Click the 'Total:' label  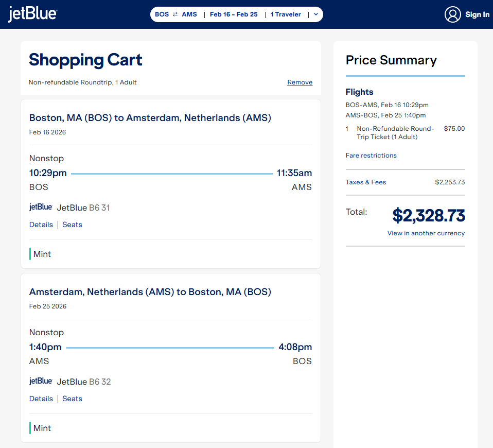[x=356, y=212]
